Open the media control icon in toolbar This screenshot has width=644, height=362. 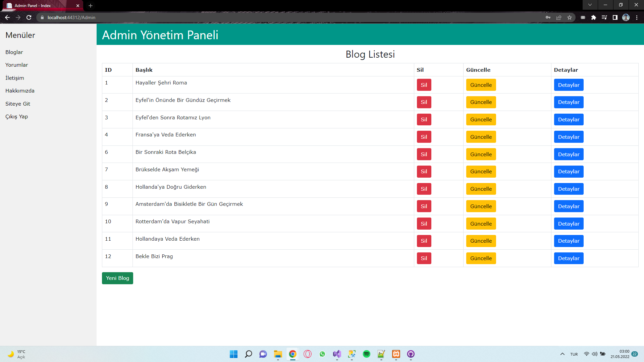604,17
